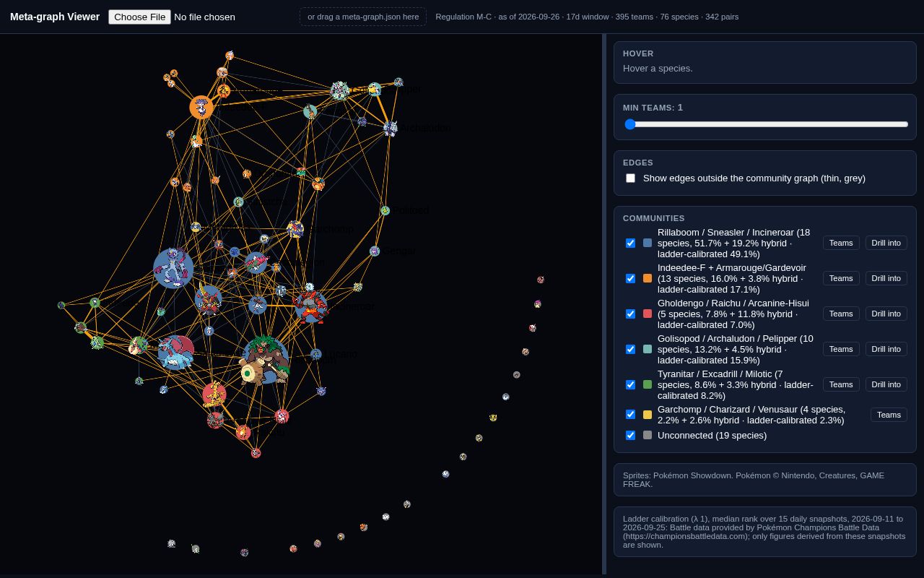Hide the Unconnected species checkbox
Image resolution: width=924 pixels, height=578 pixels.
(x=630, y=435)
